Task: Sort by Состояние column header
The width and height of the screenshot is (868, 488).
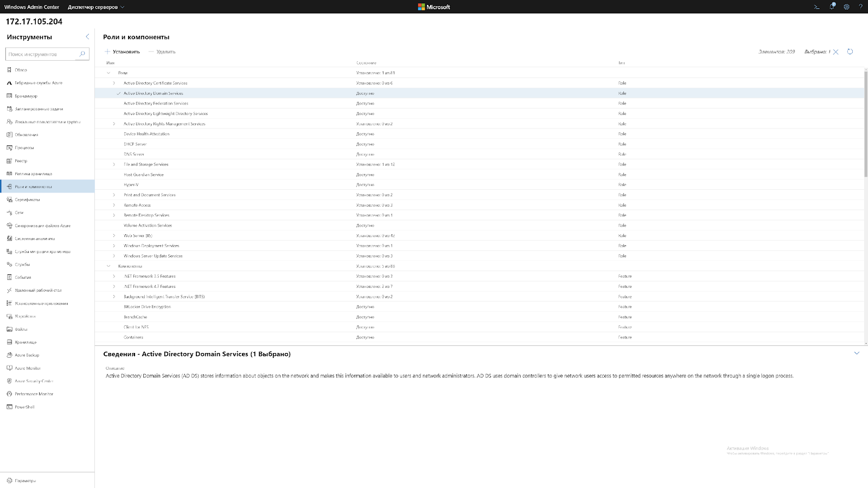Action: 366,63
